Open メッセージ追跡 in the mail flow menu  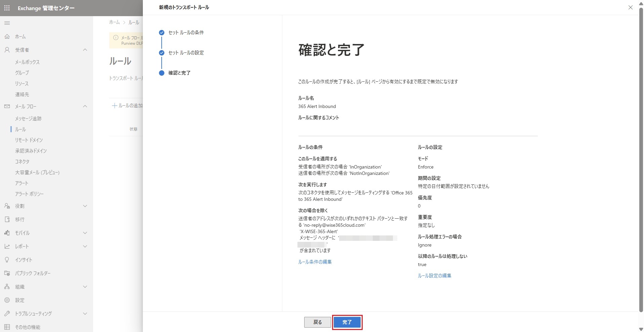point(28,118)
